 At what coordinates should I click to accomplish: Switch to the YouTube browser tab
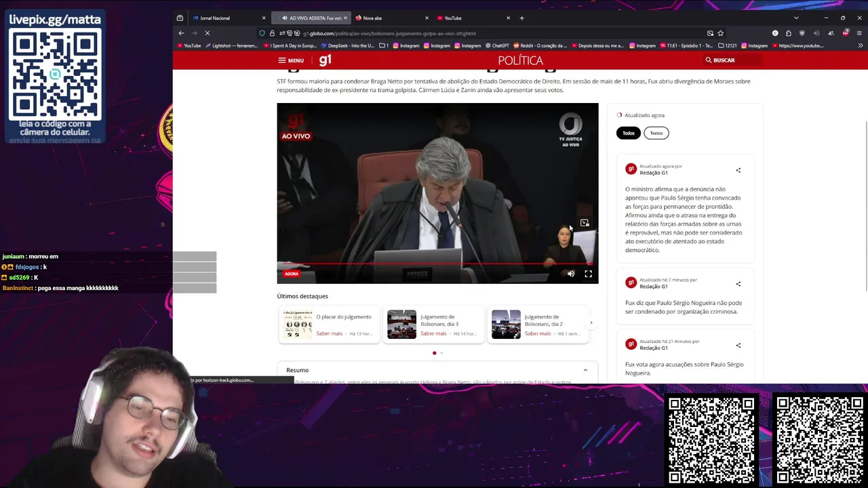(x=468, y=18)
